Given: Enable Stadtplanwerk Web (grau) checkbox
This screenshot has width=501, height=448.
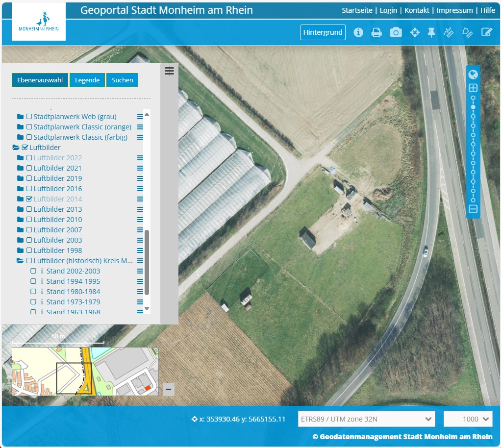Looking at the screenshot, I should click(x=29, y=117).
